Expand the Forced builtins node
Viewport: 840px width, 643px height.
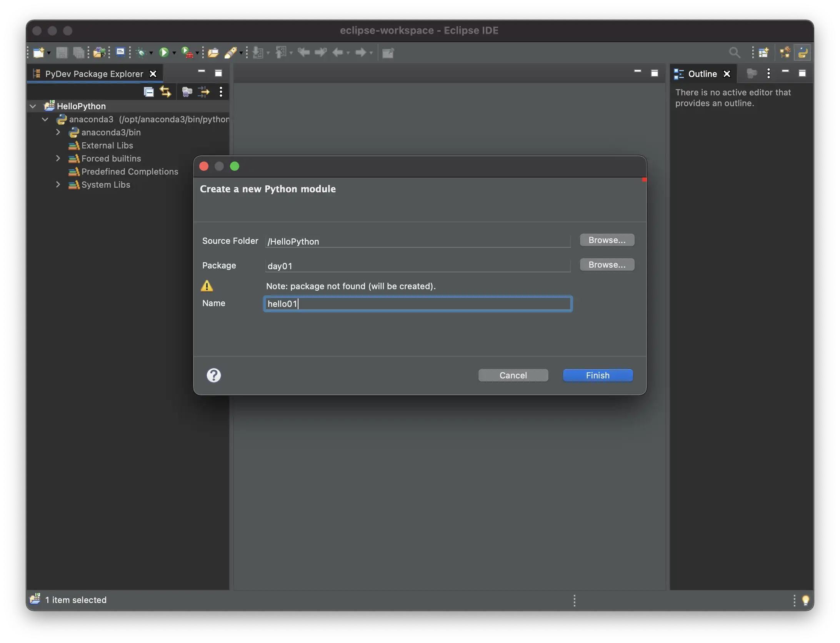[58, 158]
